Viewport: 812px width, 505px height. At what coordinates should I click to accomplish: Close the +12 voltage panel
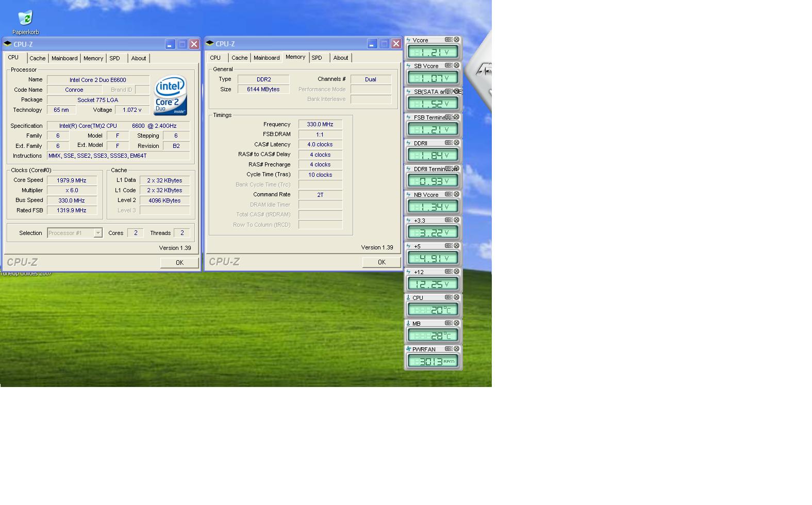click(456, 272)
